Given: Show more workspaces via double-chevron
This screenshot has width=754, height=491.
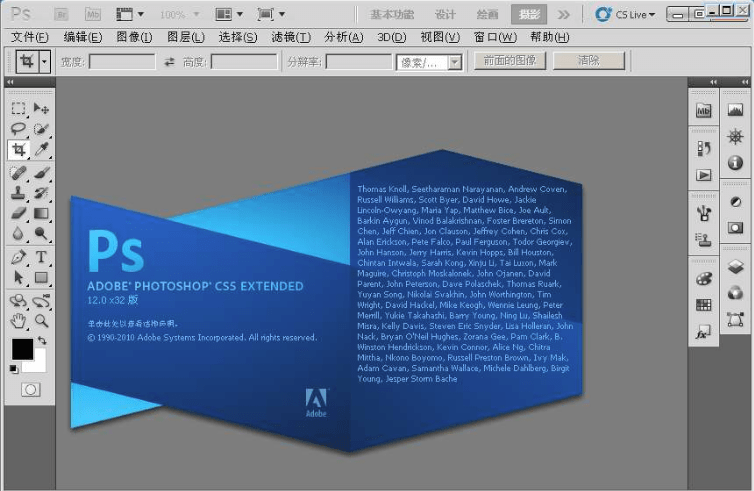Looking at the screenshot, I should [x=564, y=15].
